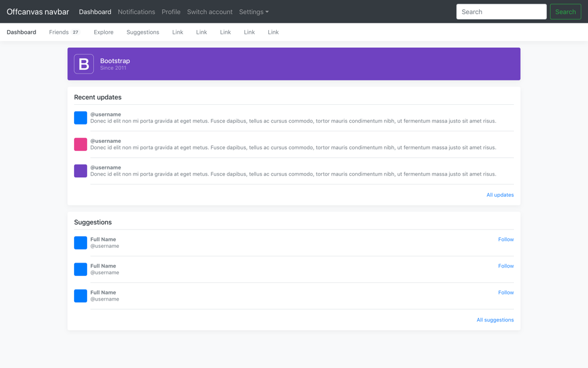Viewport: 588px width, 368px height.
Task: Follow the first Full Name suggestion
Action: click(505, 239)
